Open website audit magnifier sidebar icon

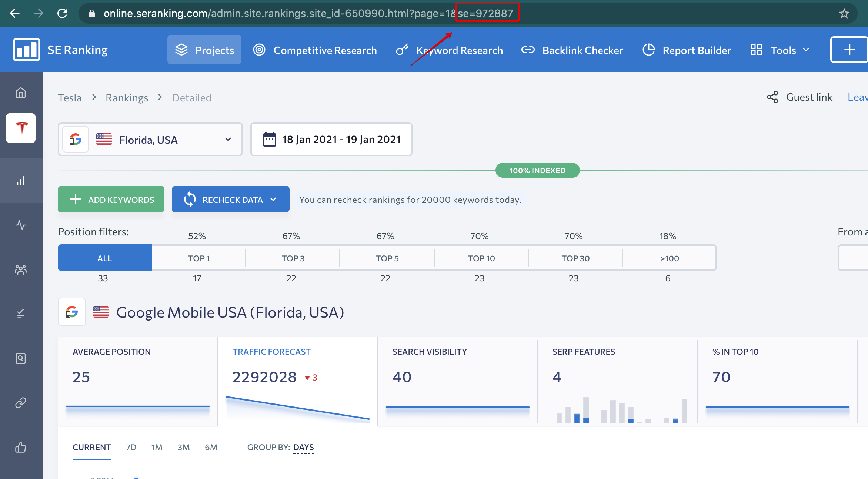pos(21,358)
